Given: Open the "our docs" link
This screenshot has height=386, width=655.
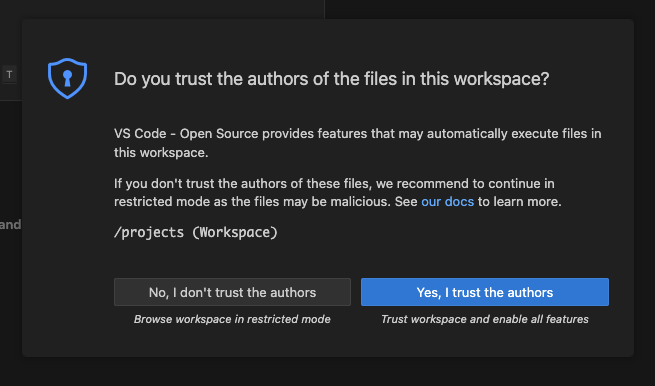Looking at the screenshot, I should [x=447, y=202].
